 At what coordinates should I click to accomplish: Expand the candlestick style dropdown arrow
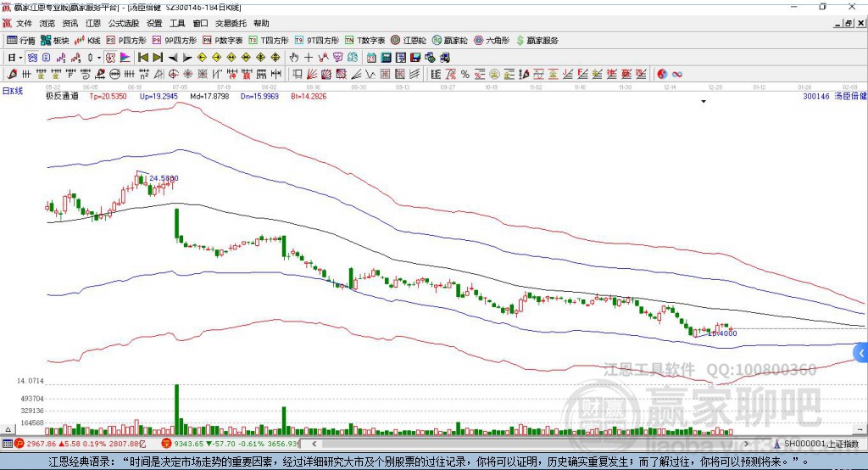pos(99,58)
